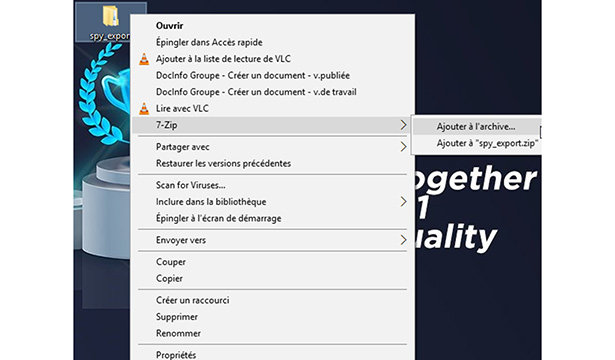The width and height of the screenshot is (615, 360).
Task: Expand the 'Inclure dans la bibliothèque' arrow
Action: coord(403,202)
